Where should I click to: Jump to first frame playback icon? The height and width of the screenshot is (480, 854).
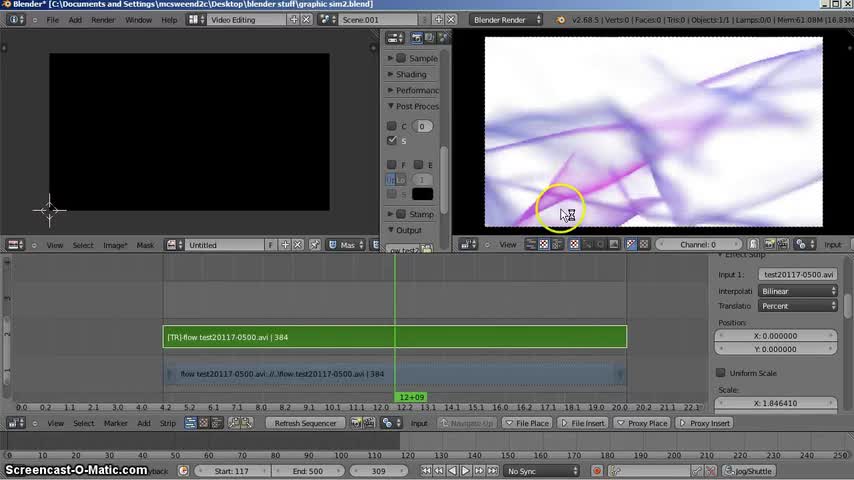pos(426,471)
